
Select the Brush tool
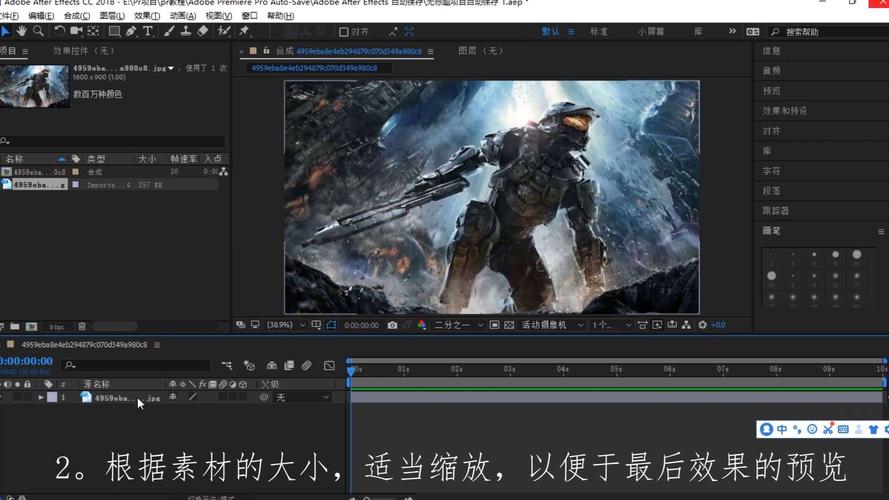pyautogui.click(x=169, y=31)
